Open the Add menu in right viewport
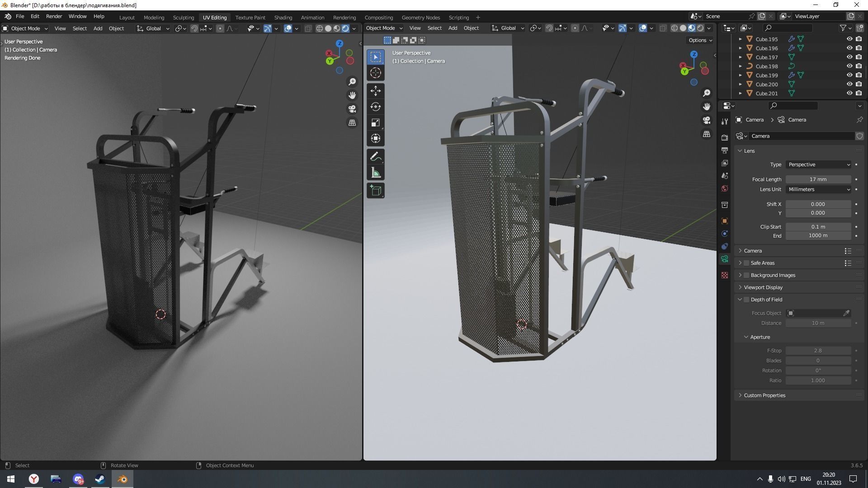The height and width of the screenshot is (488, 868). (453, 28)
